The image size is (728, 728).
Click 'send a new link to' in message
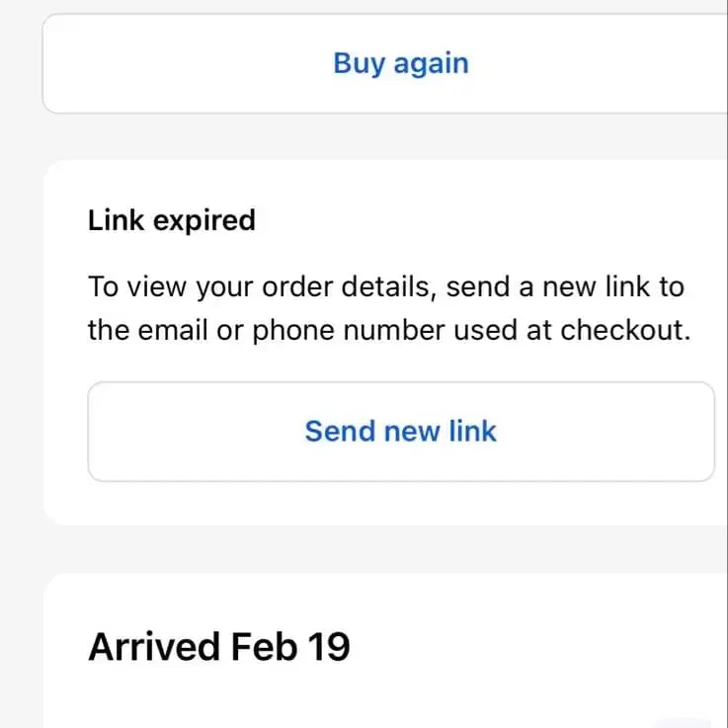(x=565, y=287)
